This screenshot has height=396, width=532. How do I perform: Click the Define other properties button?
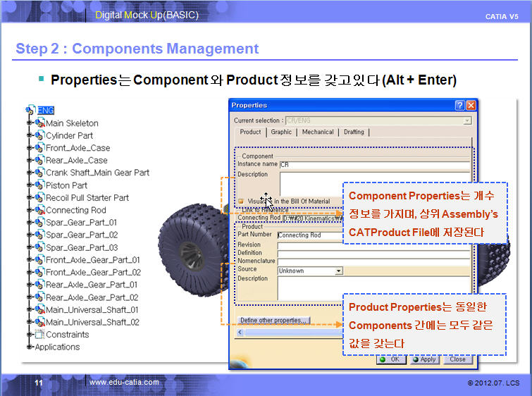click(273, 320)
